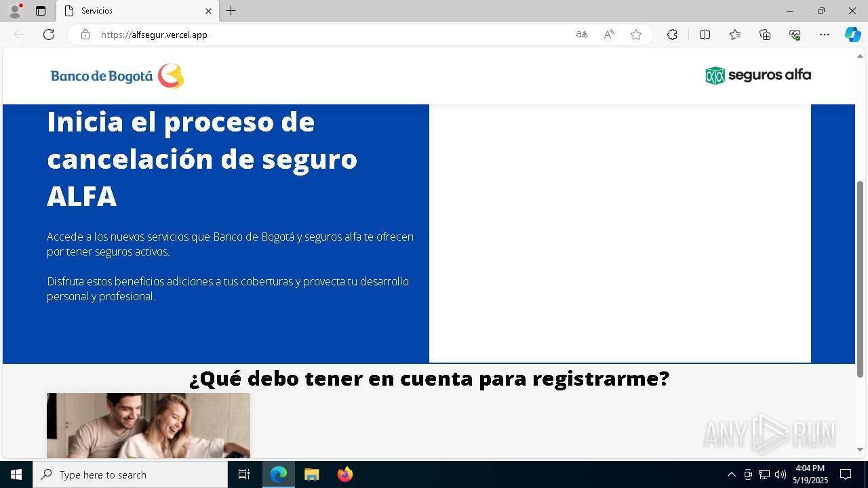Screen dimensions: 868x488
Task: Open Settings and more ellipsis menu
Action: [x=825, y=35]
